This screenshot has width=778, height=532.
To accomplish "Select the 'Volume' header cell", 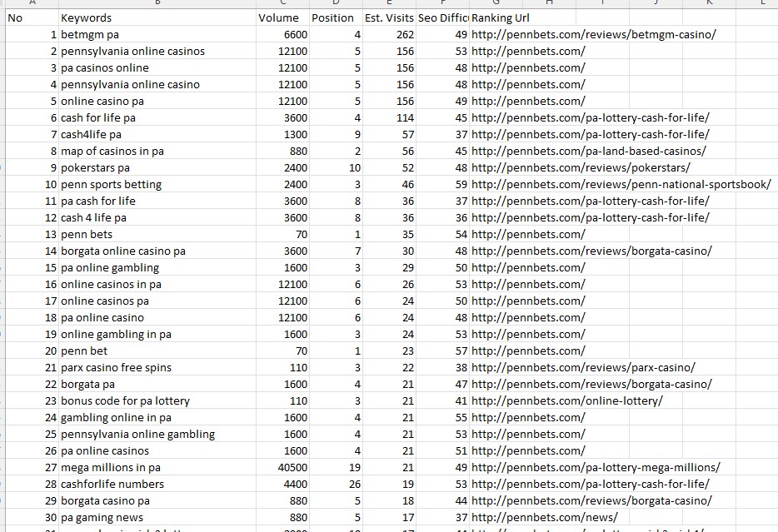I will [x=283, y=17].
